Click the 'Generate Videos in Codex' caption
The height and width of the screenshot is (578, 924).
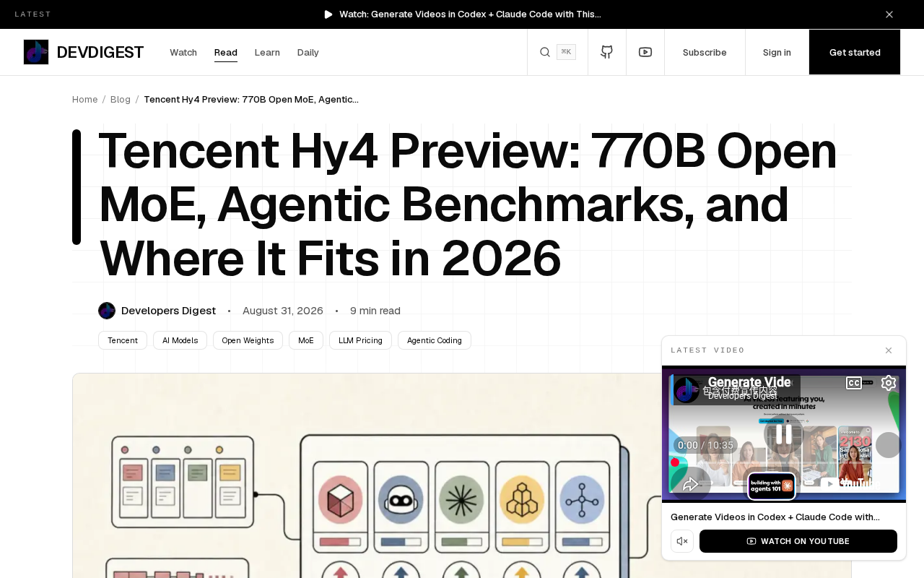[775, 517]
